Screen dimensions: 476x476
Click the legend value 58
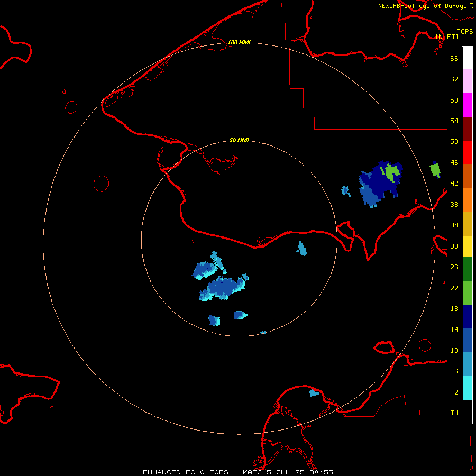click(x=454, y=100)
